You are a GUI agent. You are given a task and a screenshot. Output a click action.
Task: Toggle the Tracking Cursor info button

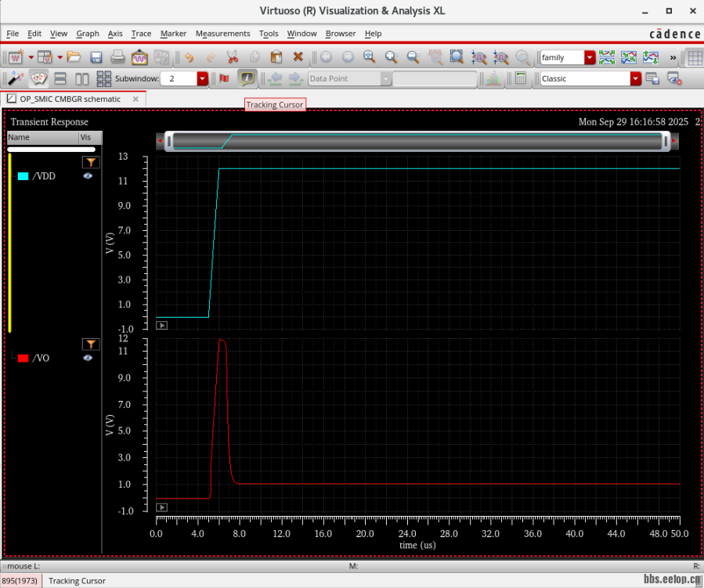[247, 78]
